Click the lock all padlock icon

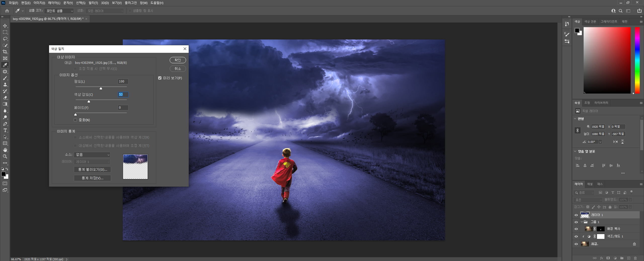click(610, 207)
